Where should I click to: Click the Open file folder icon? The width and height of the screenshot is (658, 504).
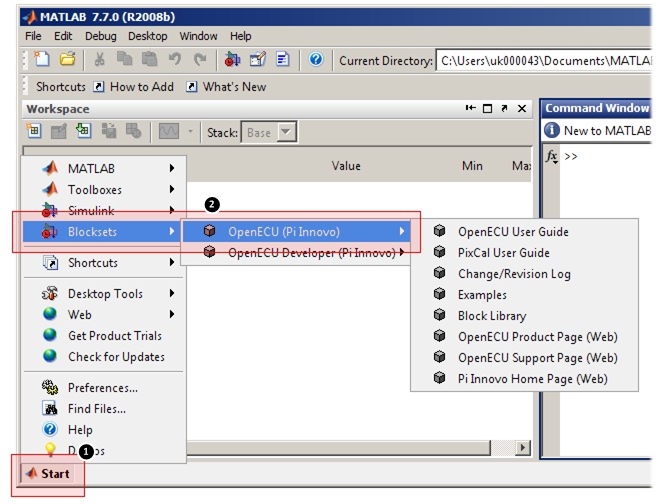click(x=67, y=59)
